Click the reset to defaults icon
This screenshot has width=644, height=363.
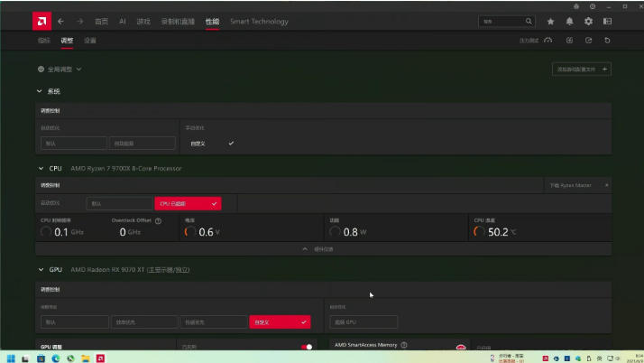[607, 41]
